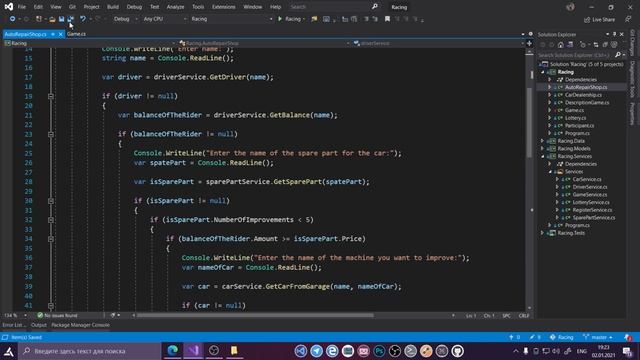The height and width of the screenshot is (360, 640).
Task: Open Package Manager Console tab
Action: click(x=80, y=325)
